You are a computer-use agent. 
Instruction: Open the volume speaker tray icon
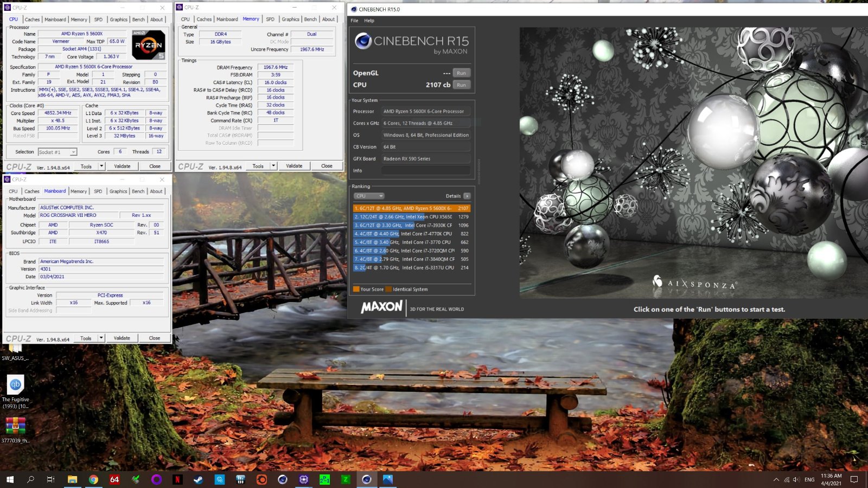coord(796,480)
